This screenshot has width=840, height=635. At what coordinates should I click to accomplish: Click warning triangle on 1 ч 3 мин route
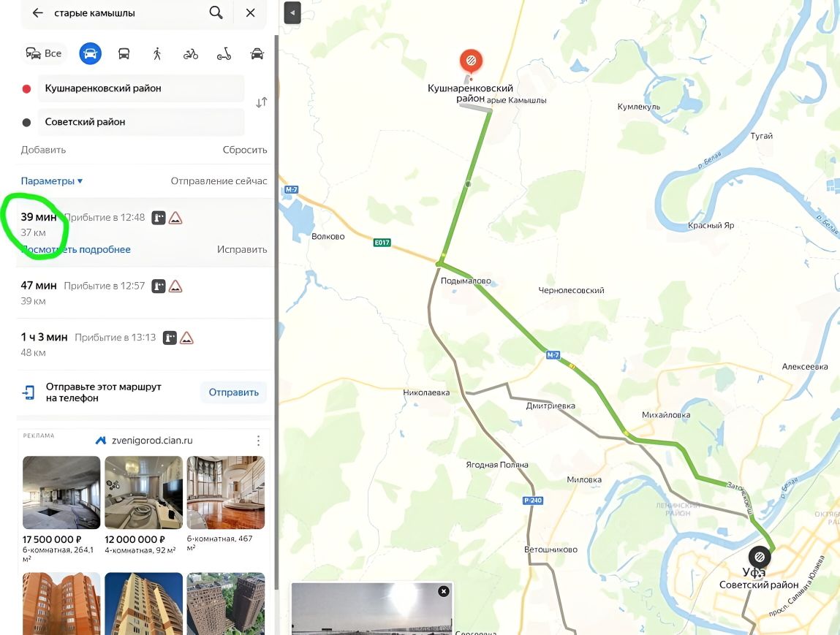(x=186, y=338)
